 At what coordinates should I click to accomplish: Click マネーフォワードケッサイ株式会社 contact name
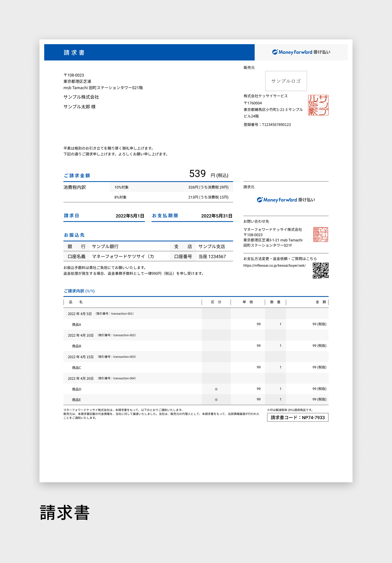point(273,230)
